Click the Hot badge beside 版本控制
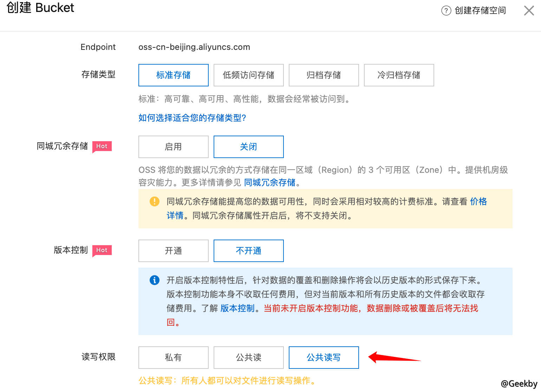 point(102,250)
